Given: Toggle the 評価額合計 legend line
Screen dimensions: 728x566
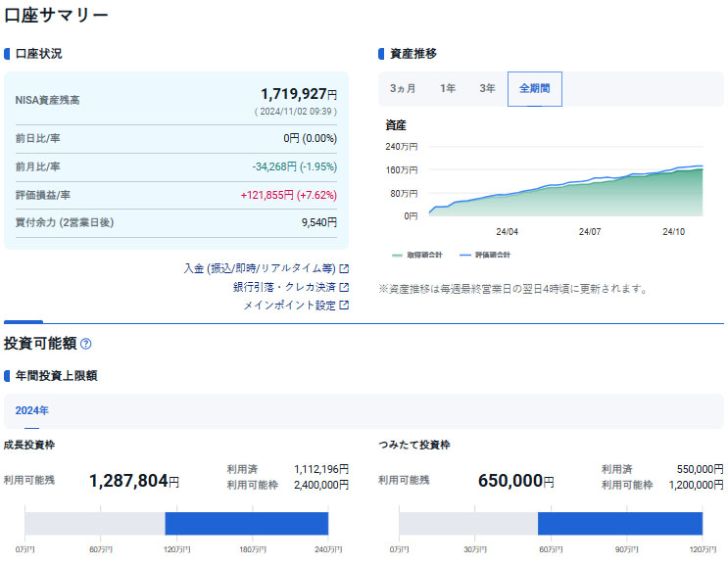Looking at the screenshot, I should [465, 255].
